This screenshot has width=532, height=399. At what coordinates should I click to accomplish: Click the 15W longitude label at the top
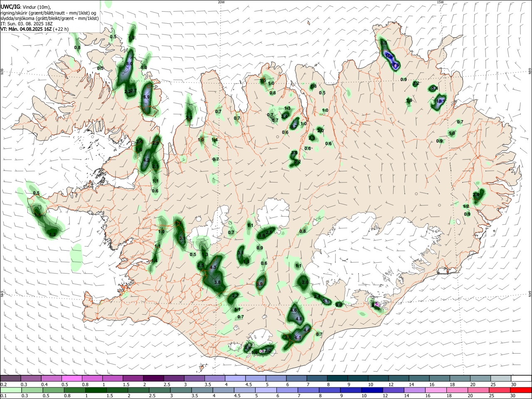pyautogui.click(x=440, y=2)
